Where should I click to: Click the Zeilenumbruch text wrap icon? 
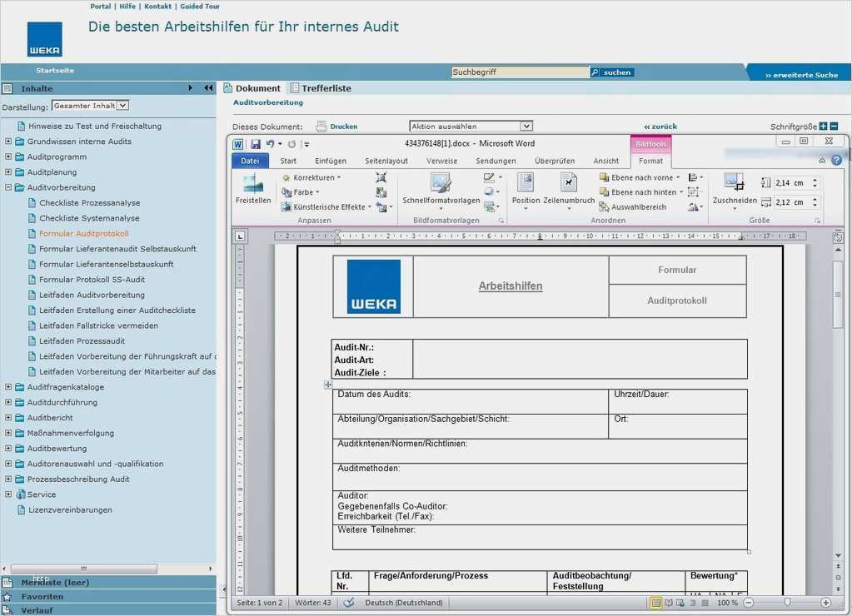[x=569, y=185]
